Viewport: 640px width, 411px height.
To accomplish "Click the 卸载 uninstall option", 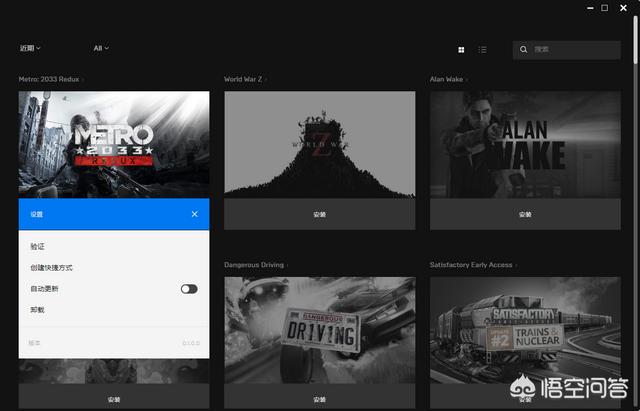I will [37, 310].
